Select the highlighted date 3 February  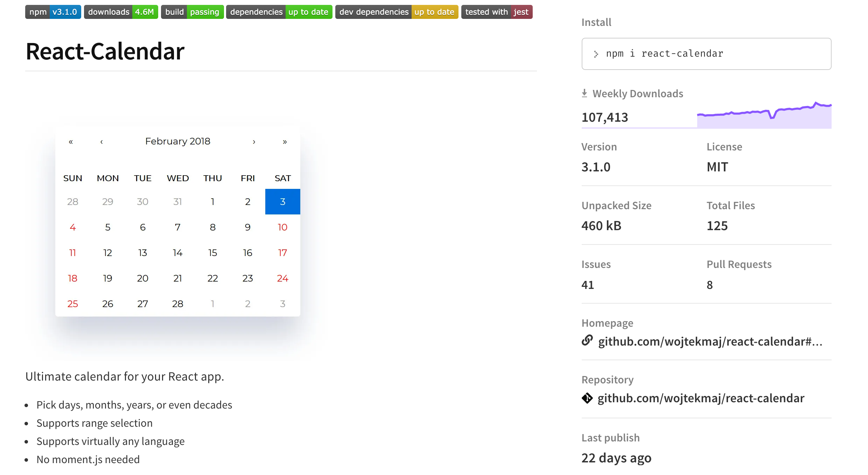pos(283,201)
